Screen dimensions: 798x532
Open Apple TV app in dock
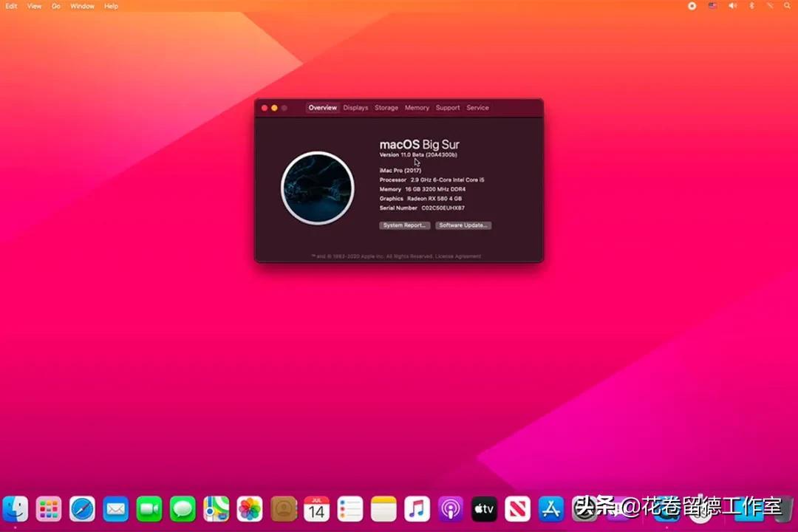click(484, 508)
